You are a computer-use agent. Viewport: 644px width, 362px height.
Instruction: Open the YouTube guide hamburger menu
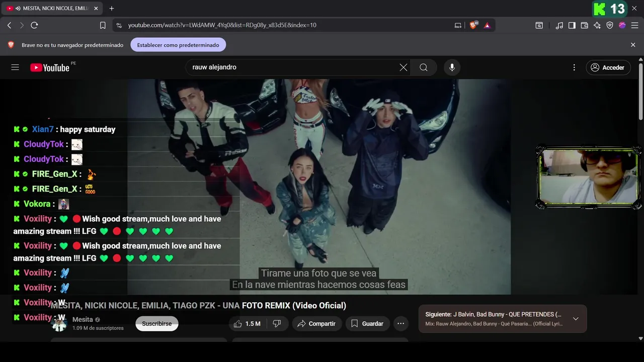(x=15, y=67)
